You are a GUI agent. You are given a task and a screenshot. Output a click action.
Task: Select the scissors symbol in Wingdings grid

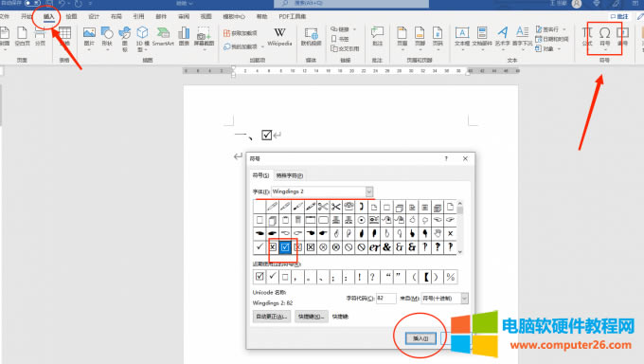[323, 207]
